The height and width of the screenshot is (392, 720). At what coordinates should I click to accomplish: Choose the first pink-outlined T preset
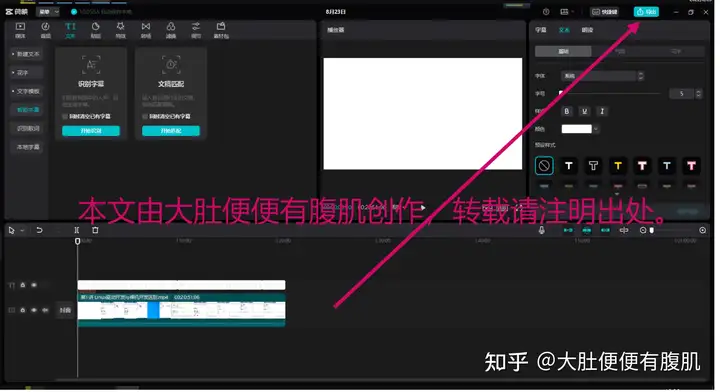click(x=642, y=166)
